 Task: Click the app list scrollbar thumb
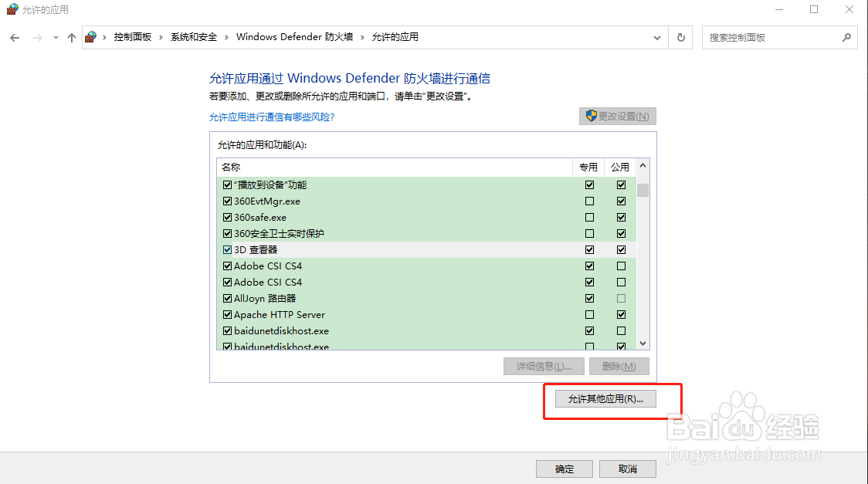[x=643, y=190]
